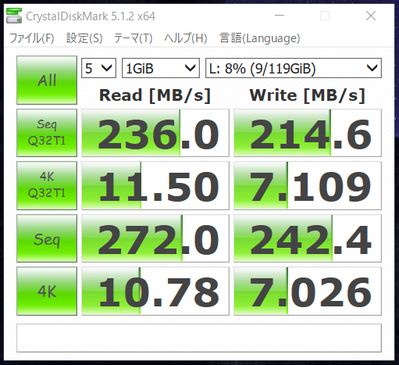Expand the drive dropdown showing L: 8% (9/119GiB)
Screen dimensions: 399x365
pos(293,68)
